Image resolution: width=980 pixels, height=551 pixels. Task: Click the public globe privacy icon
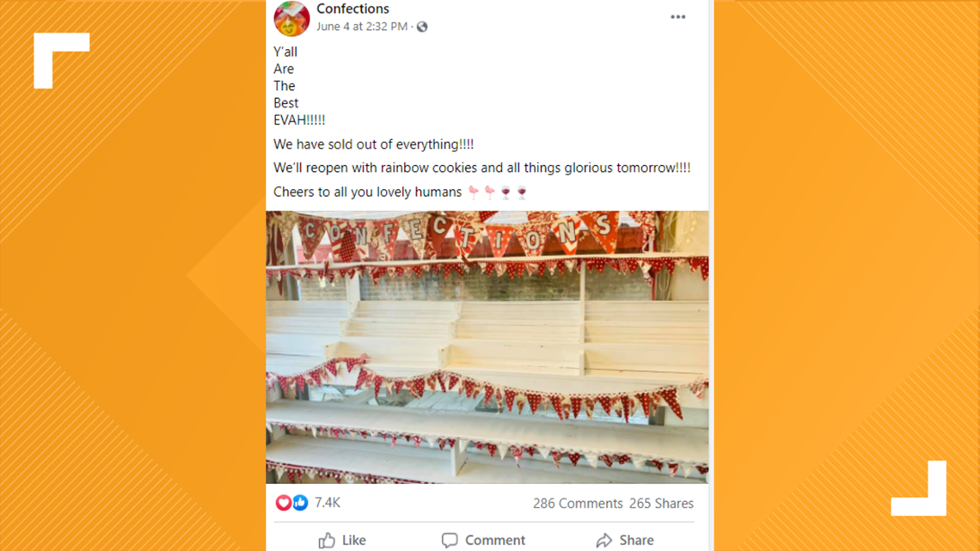click(422, 27)
